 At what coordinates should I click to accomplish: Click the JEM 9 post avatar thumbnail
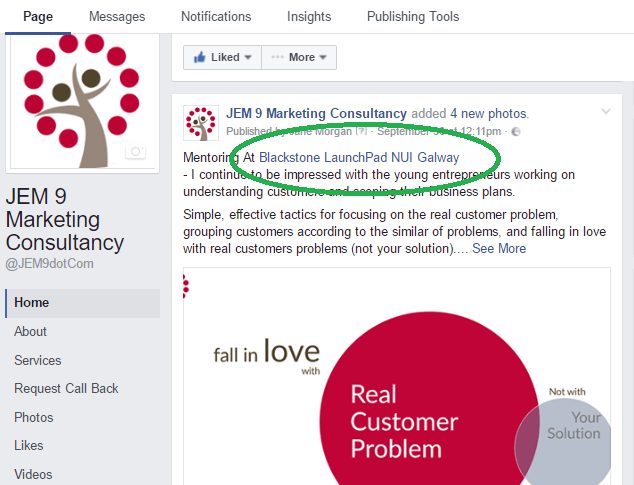201,123
